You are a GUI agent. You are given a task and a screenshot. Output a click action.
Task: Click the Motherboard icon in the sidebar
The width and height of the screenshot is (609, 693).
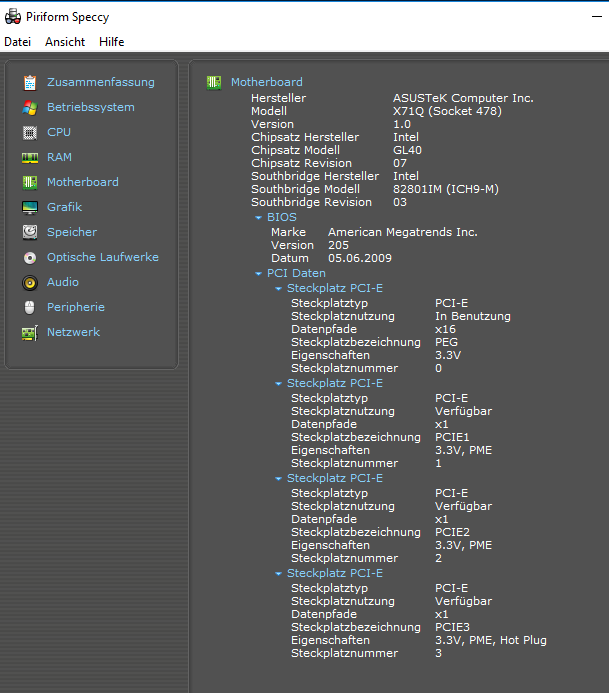(30, 183)
